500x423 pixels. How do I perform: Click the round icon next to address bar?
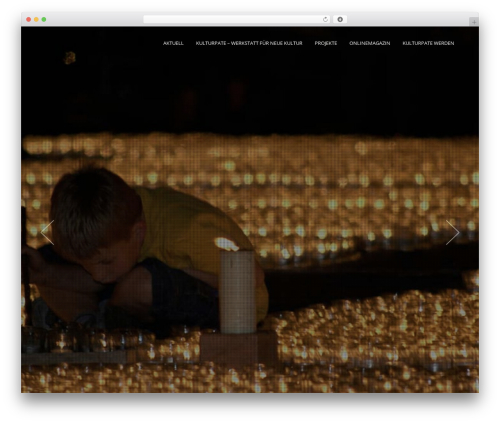click(x=340, y=19)
